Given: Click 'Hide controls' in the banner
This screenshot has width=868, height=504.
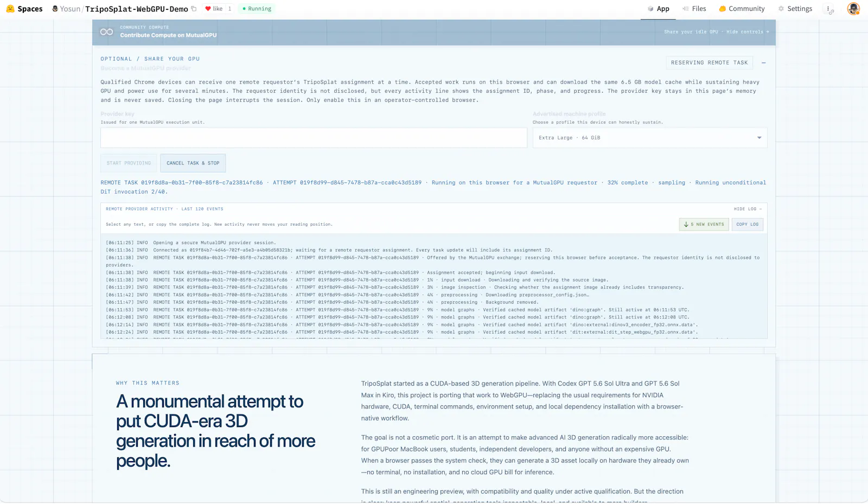Looking at the screenshot, I should [x=748, y=32].
